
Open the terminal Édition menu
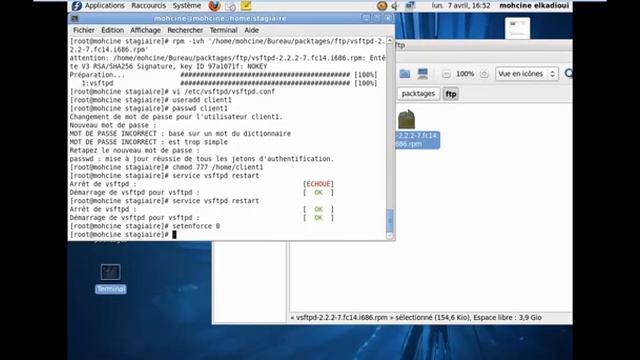point(112,30)
